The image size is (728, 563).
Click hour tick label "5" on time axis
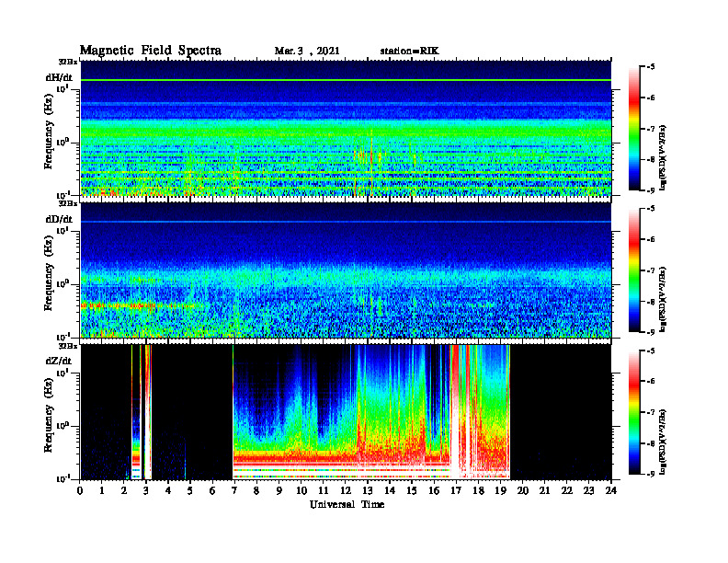[x=190, y=491]
